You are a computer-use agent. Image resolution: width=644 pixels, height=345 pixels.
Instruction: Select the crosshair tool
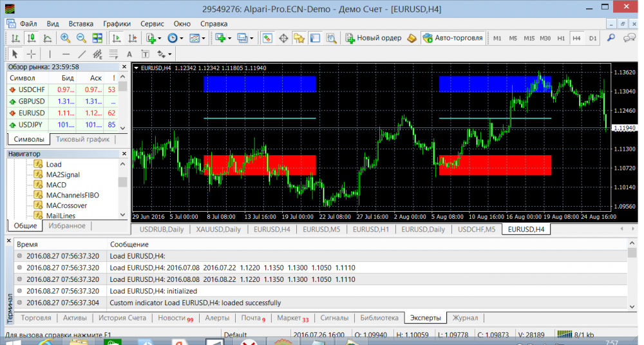(x=31, y=54)
